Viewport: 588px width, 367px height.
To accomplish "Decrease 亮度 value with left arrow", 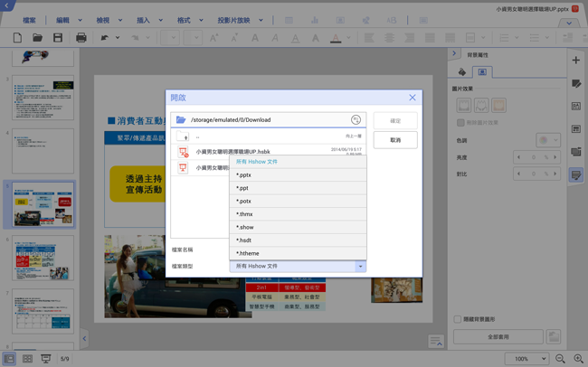I will point(519,157).
